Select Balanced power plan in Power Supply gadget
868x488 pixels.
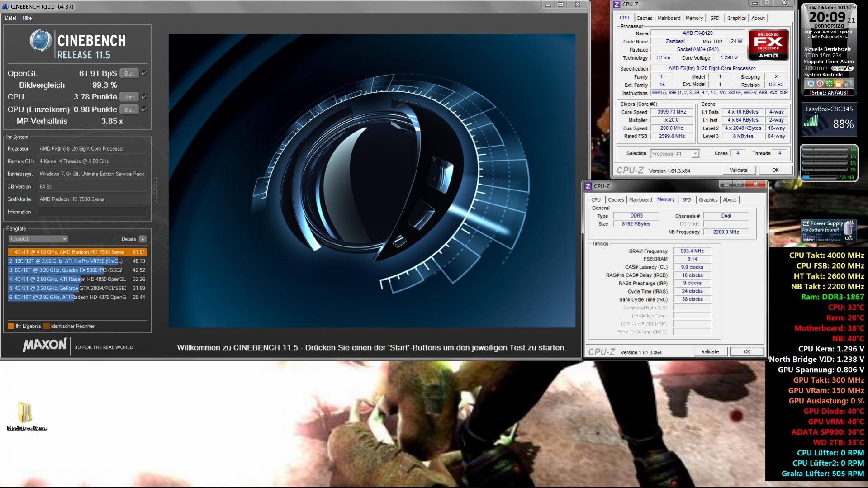coord(821,239)
